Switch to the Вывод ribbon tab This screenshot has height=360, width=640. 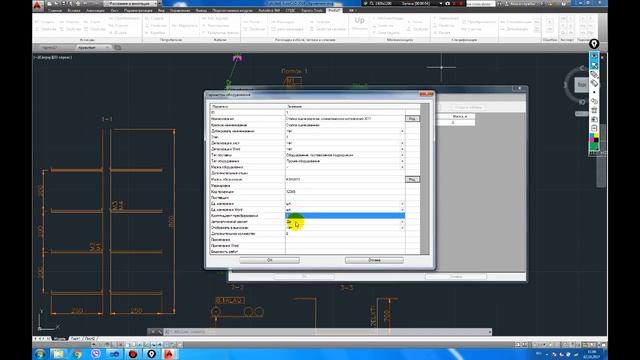click(201, 11)
